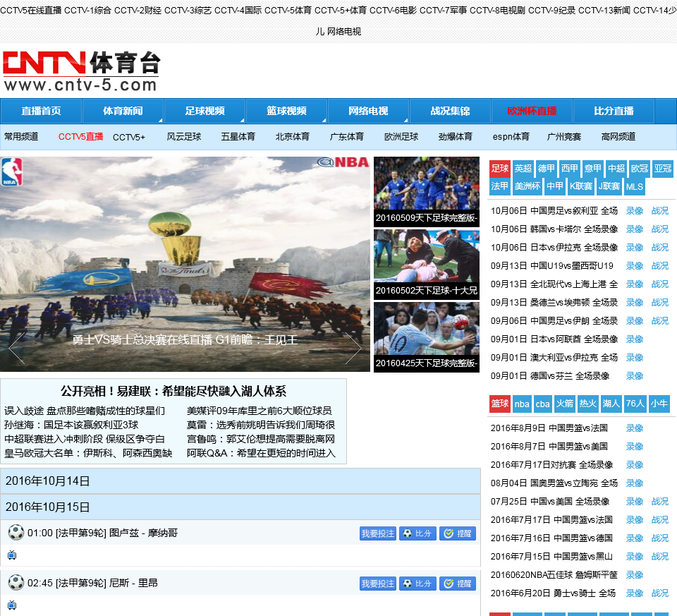Select the 篮球 category tab
677x616 pixels.
click(x=500, y=404)
